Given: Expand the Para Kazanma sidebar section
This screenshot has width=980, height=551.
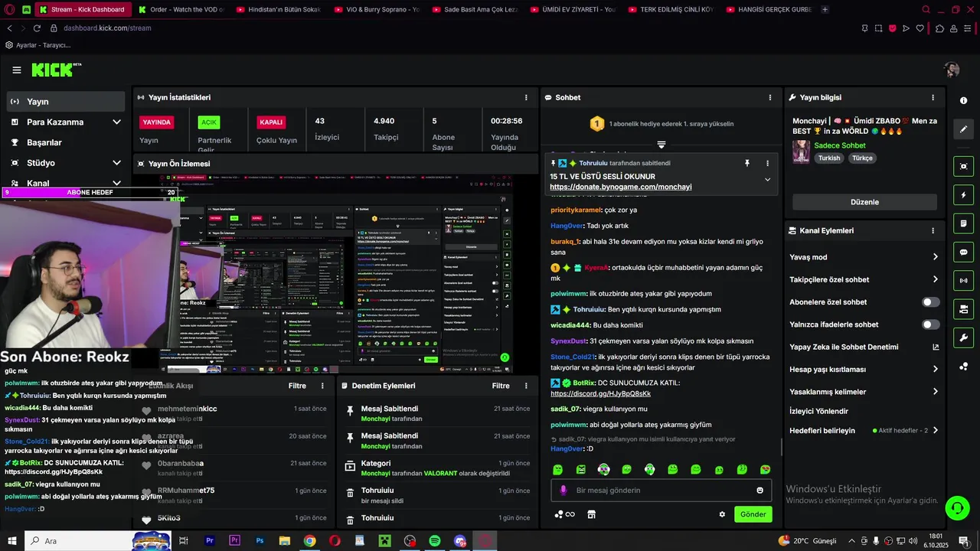Looking at the screenshot, I should [x=65, y=122].
